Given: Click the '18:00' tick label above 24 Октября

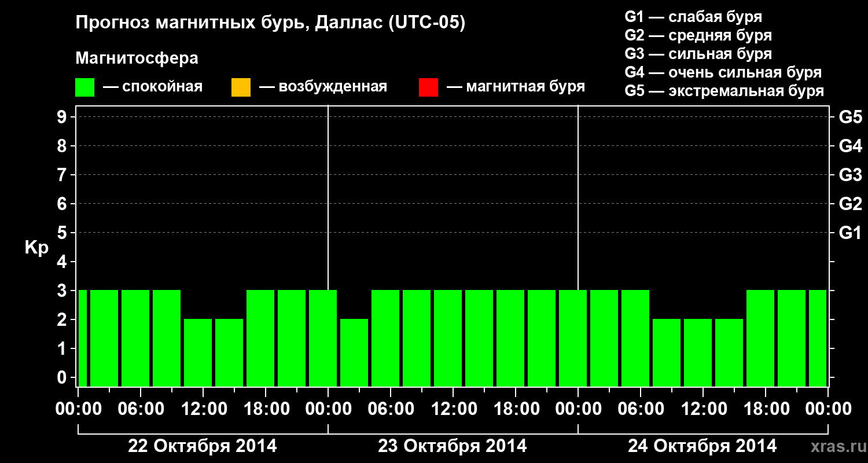Looking at the screenshot, I should (x=766, y=409).
